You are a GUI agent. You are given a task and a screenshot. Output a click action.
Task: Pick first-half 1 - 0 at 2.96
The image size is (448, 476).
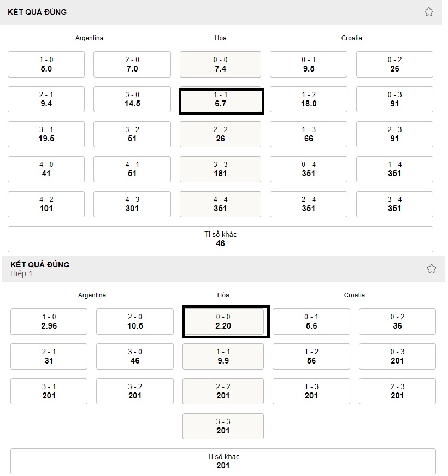49,322
